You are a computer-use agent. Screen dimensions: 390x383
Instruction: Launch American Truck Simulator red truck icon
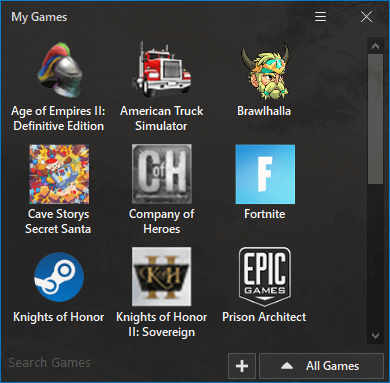click(162, 70)
